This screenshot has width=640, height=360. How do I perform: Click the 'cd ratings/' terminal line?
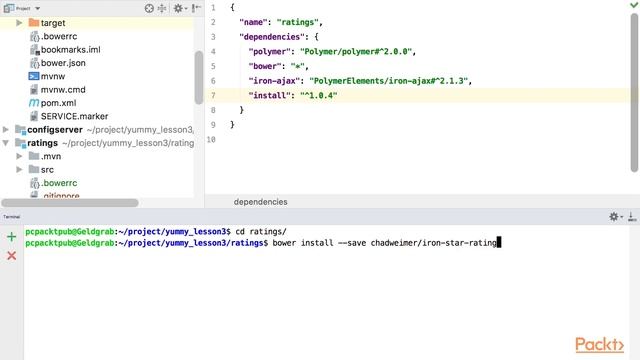(x=261, y=231)
